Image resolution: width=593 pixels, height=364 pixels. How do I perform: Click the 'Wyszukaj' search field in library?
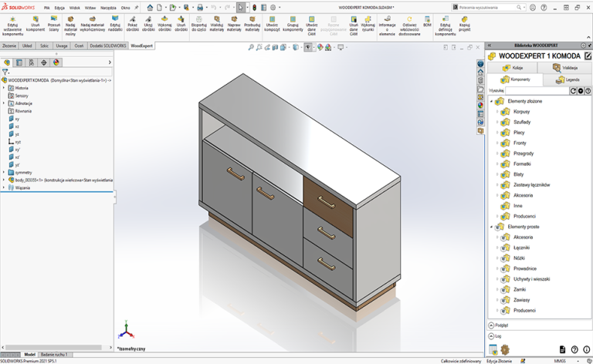pos(537,90)
